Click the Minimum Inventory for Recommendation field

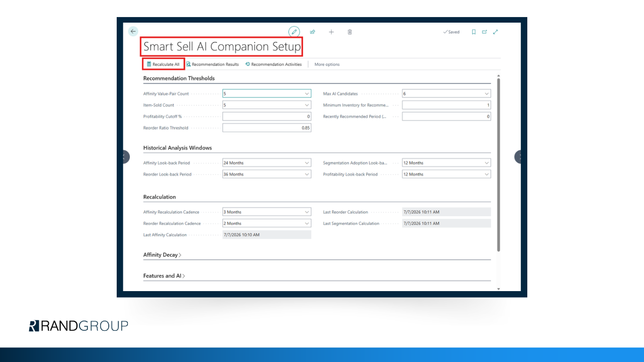click(446, 105)
